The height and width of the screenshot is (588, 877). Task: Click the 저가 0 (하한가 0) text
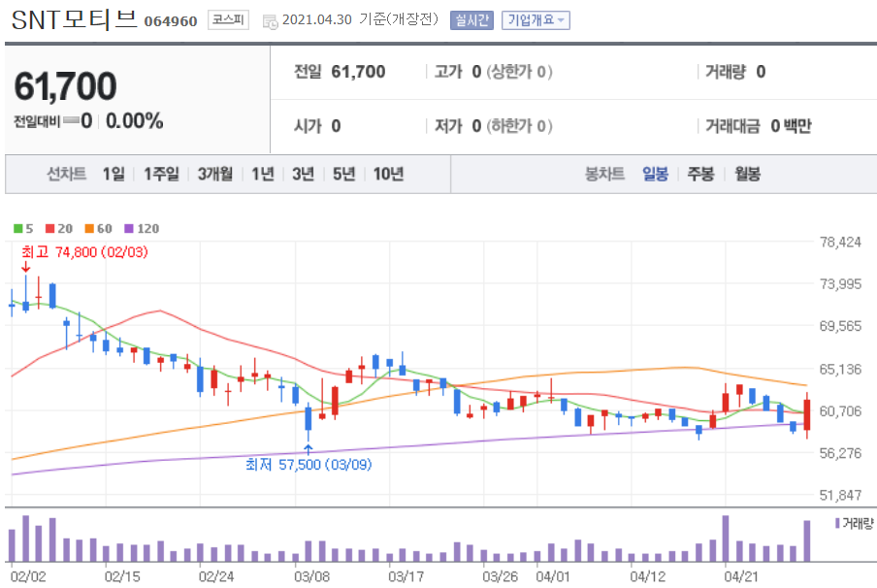point(493,126)
